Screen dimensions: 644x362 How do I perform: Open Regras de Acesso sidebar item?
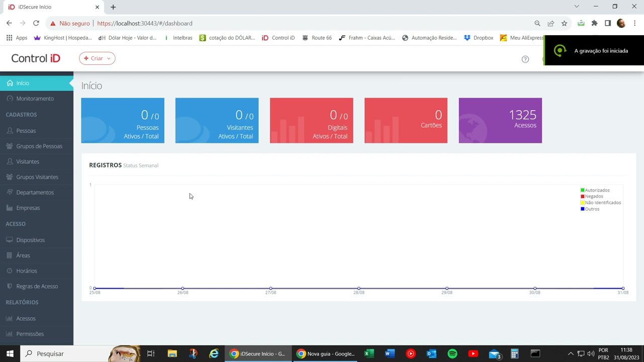click(37, 286)
